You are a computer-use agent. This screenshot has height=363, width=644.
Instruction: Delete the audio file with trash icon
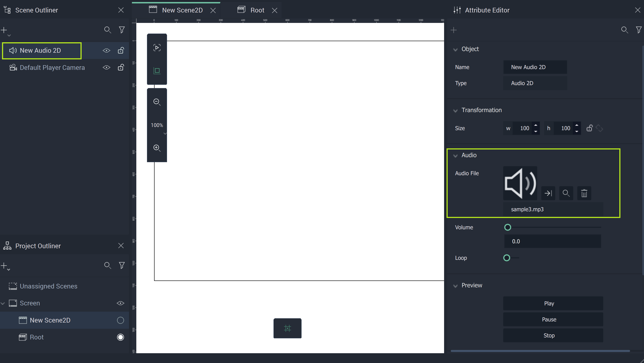click(584, 193)
